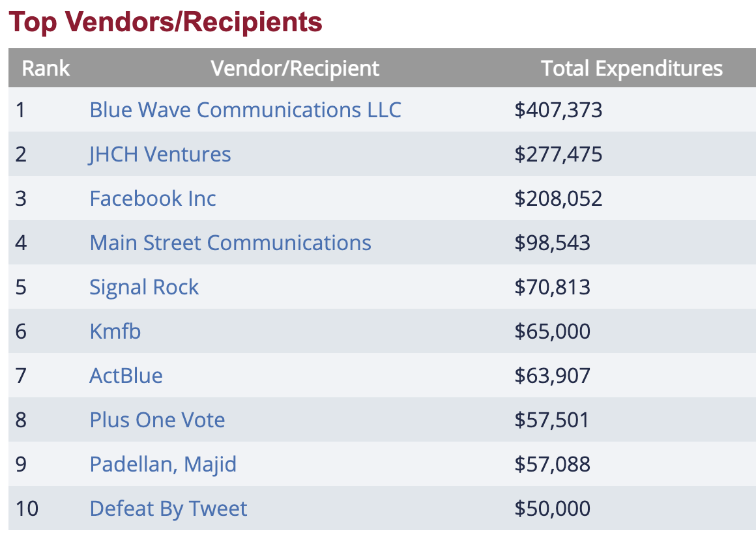Click the $50,000 amount in row 10

(552, 509)
